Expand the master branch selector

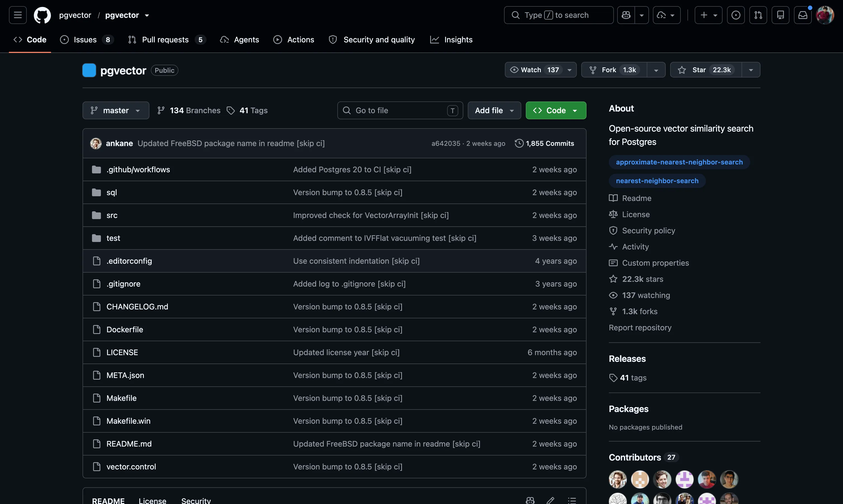116,110
